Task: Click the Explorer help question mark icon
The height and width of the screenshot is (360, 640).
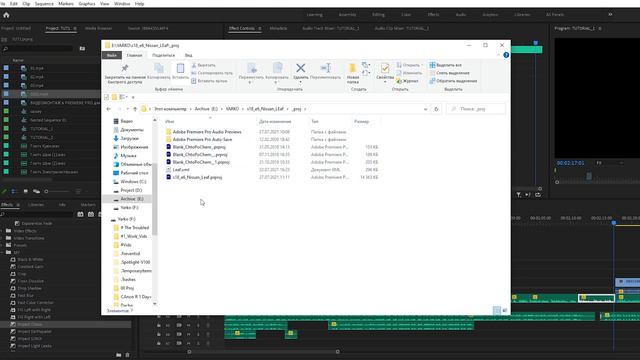Action: point(506,55)
